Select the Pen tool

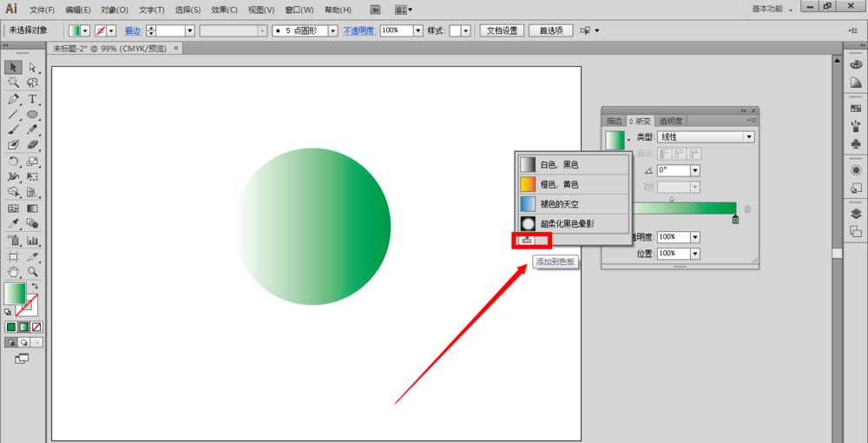pos(13,99)
